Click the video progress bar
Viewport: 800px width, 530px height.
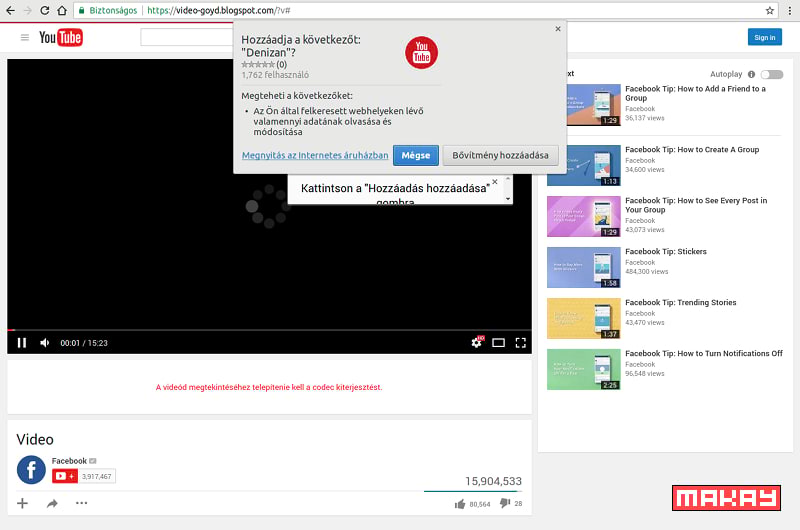click(269, 330)
